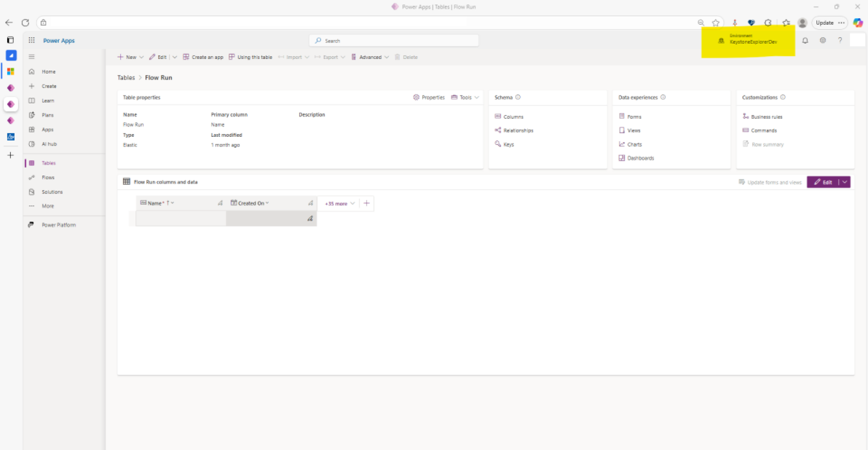The width and height of the screenshot is (868, 450).
Task: Open browser extensions puzzle icon
Action: pos(768,23)
